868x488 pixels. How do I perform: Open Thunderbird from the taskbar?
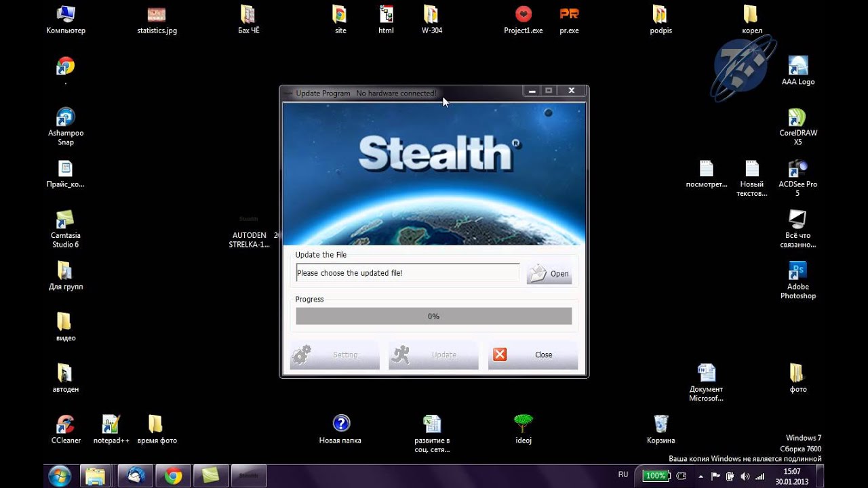click(x=135, y=476)
